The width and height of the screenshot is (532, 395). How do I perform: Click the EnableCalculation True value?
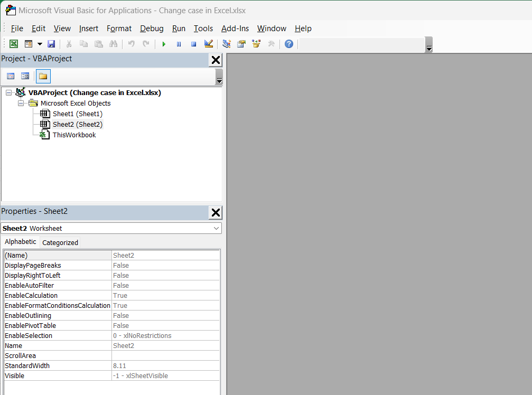pyautogui.click(x=165, y=295)
